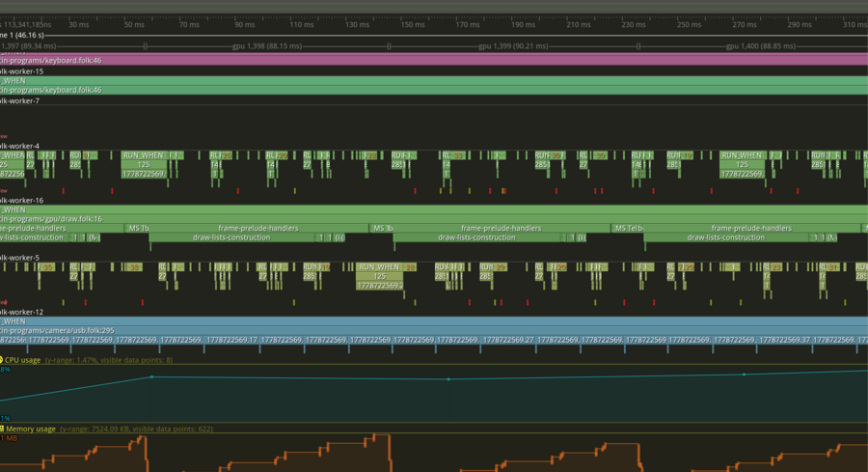Image resolution: width=868 pixels, height=472 pixels.
Task: Open collapsed zones group 28 in folk-worker-4
Action: click(x=371, y=155)
